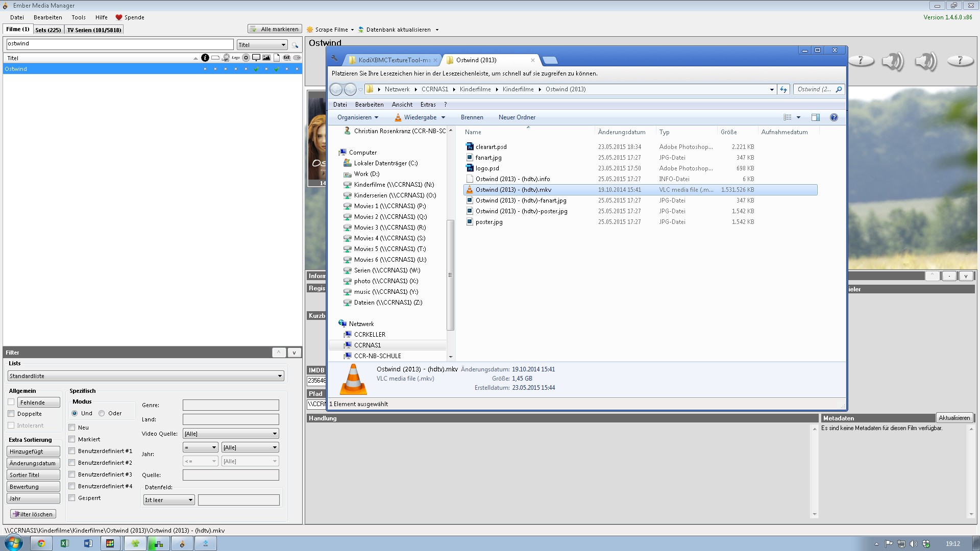This screenshot has height=551, width=980.
Task: Click the disc art column header icon
Action: click(246, 58)
